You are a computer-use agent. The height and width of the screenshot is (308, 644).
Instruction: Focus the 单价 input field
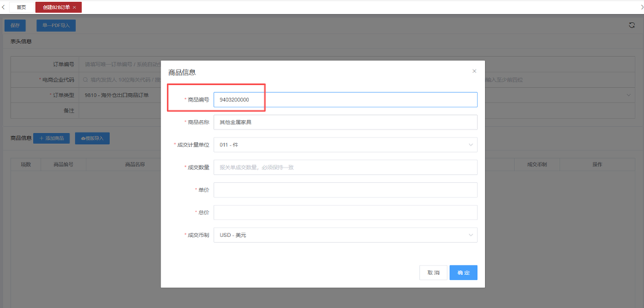tap(345, 190)
